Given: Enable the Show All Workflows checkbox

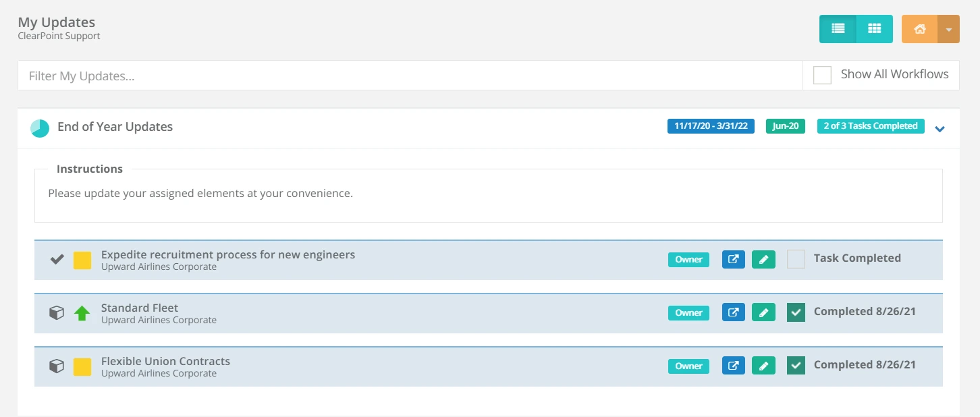Looking at the screenshot, I should (822, 75).
